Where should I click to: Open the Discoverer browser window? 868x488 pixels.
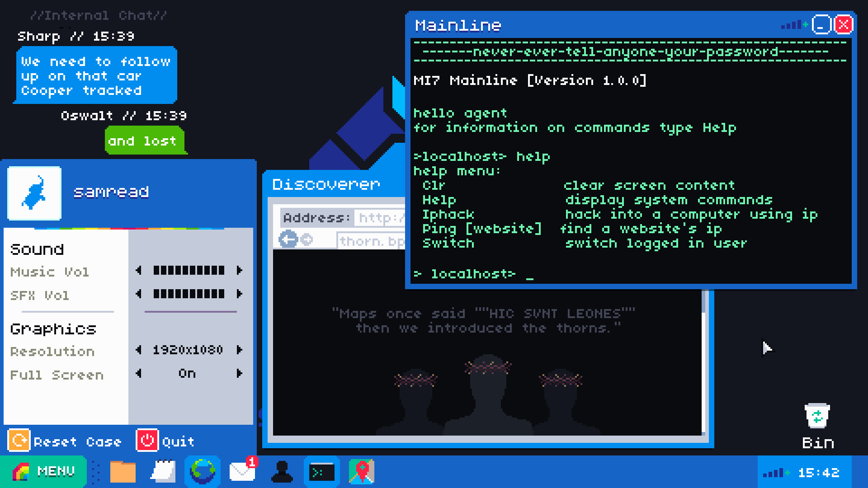[x=328, y=183]
